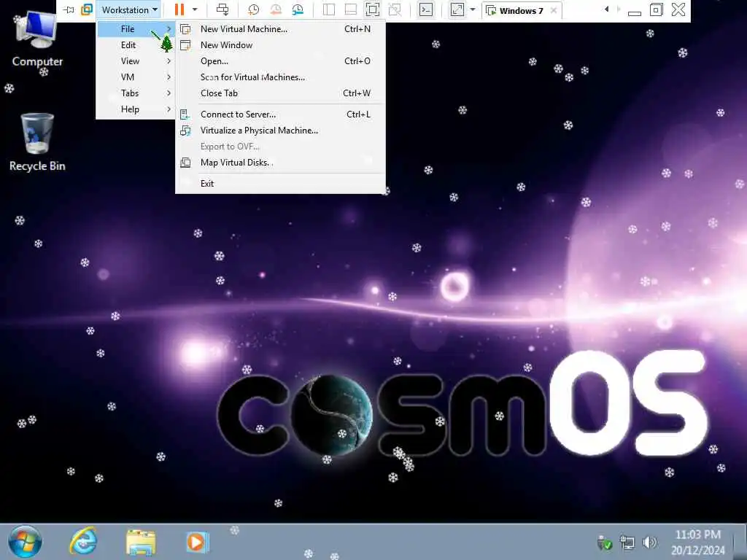Expand the VM submenu arrow
This screenshot has width=747, height=560.
[169, 77]
